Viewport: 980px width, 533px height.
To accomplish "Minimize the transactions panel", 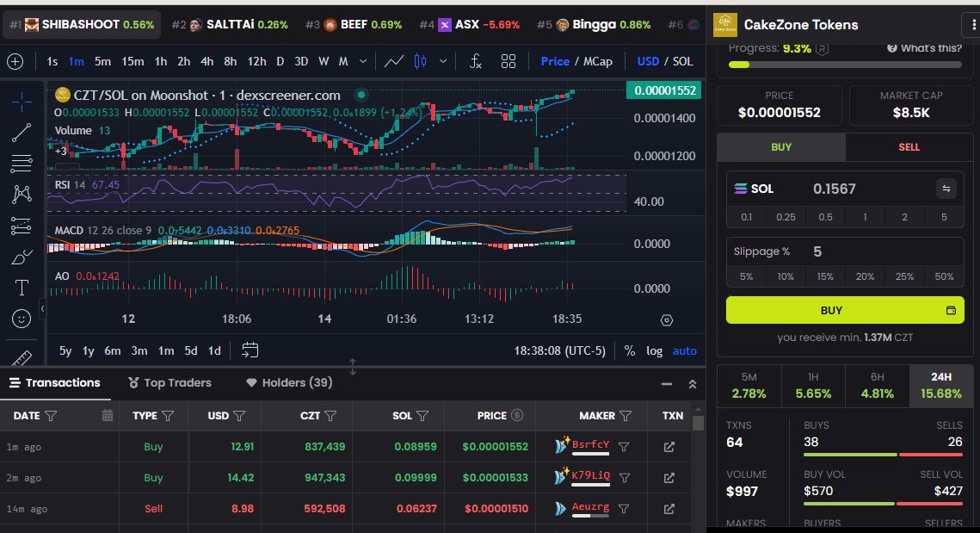I will (667, 384).
